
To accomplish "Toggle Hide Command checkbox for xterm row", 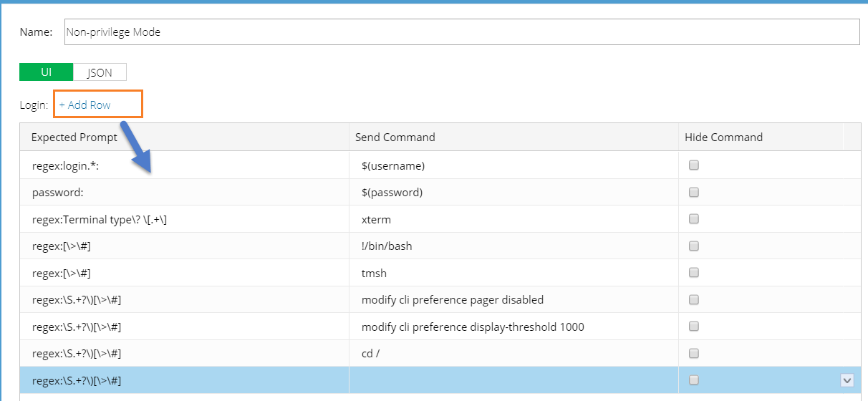I will (693, 219).
